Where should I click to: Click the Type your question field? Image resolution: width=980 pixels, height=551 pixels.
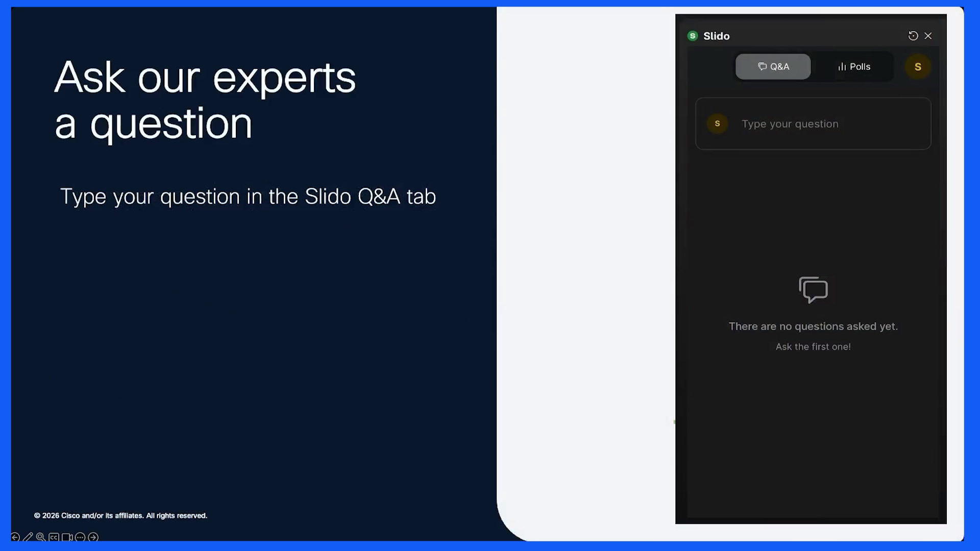click(813, 124)
